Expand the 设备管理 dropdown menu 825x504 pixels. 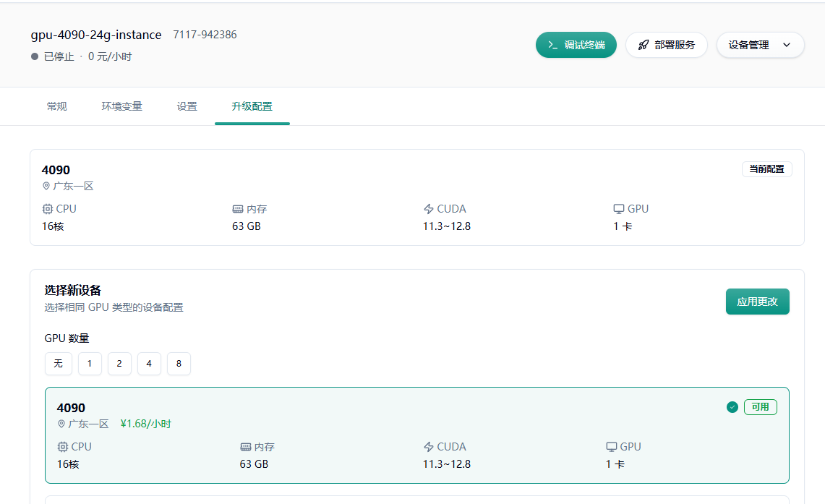tap(759, 45)
